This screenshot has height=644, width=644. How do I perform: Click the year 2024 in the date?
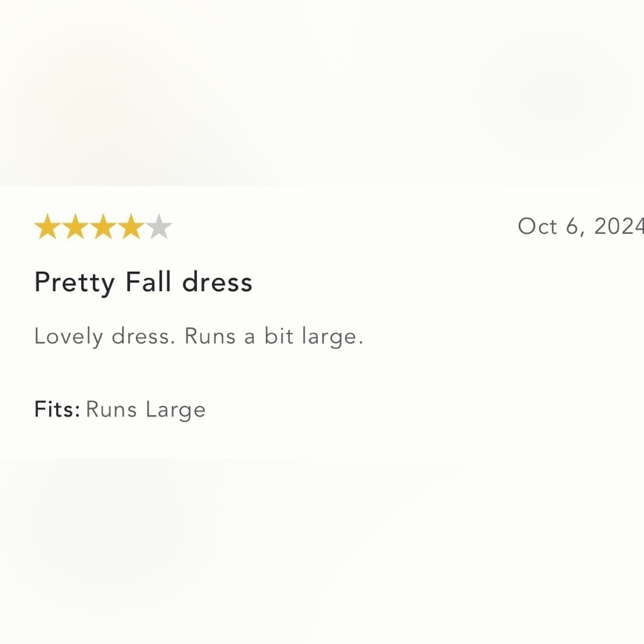click(619, 226)
